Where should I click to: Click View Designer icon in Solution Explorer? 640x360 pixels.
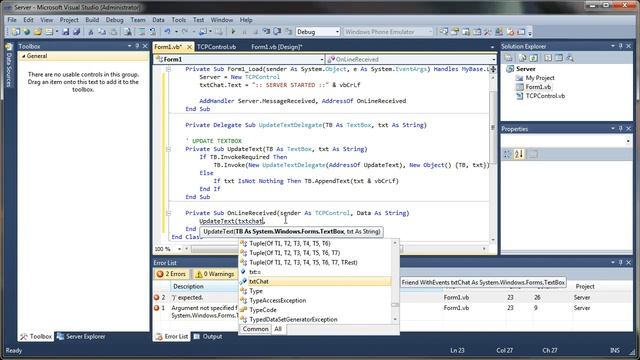(559, 58)
